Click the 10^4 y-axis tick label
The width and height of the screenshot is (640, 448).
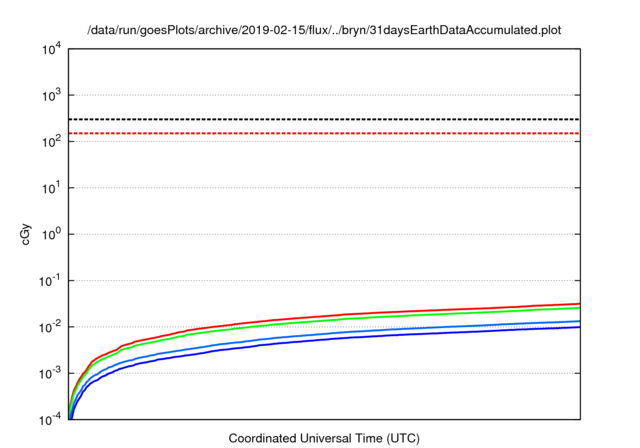[x=52, y=49]
